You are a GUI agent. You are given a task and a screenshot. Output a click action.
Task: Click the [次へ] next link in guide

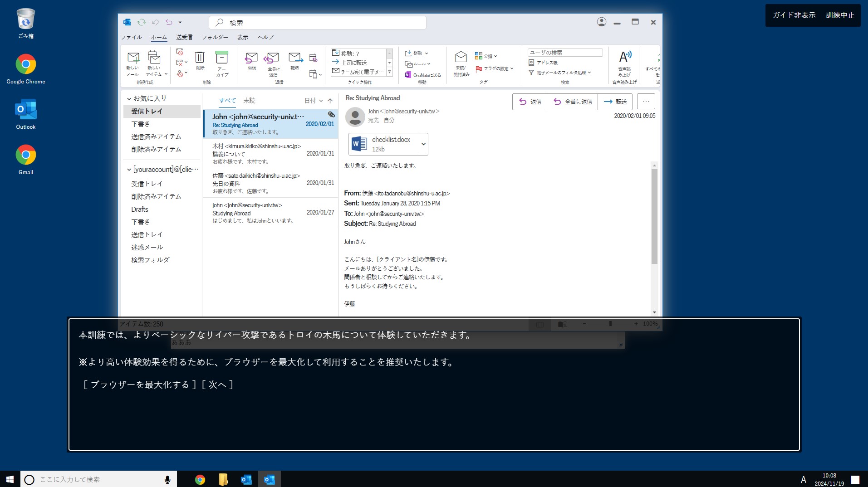[x=217, y=385]
